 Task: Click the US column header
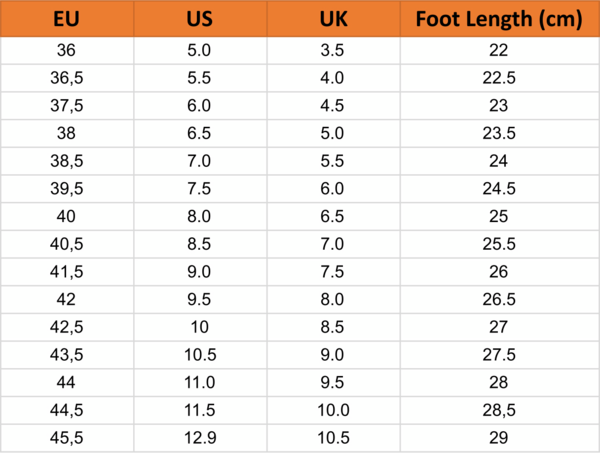coord(199,19)
